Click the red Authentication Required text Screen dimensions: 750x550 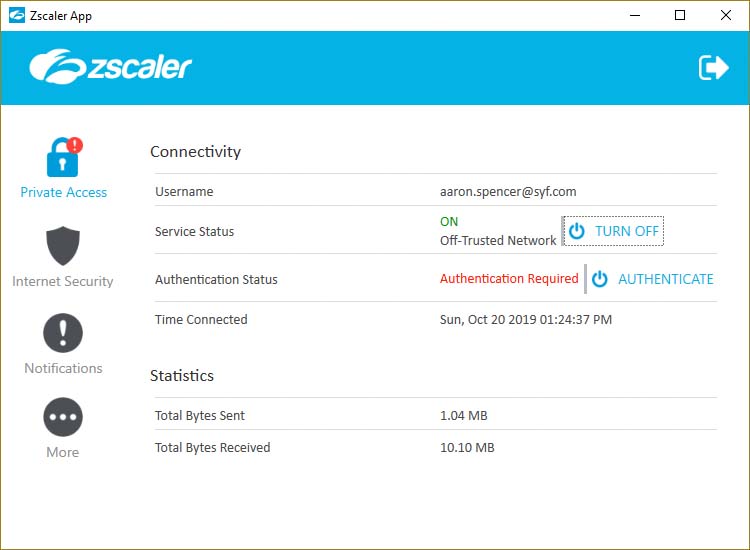(509, 278)
